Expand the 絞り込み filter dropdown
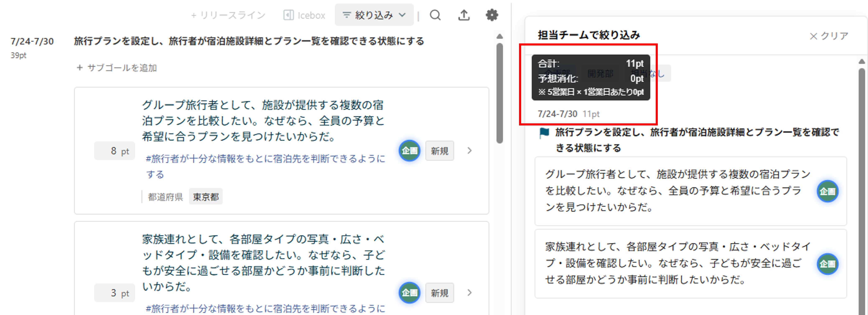 tap(374, 15)
